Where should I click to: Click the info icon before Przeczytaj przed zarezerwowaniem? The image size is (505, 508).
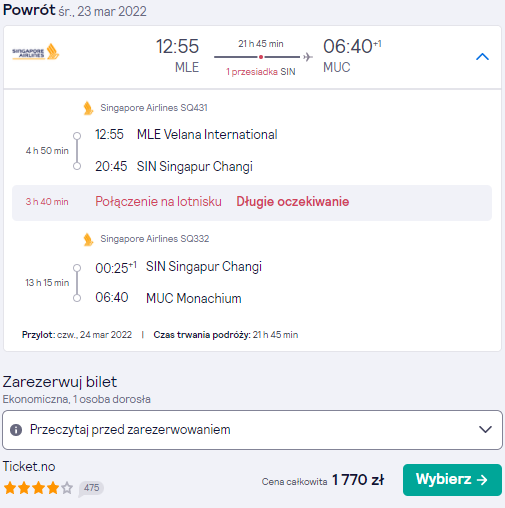(16, 430)
